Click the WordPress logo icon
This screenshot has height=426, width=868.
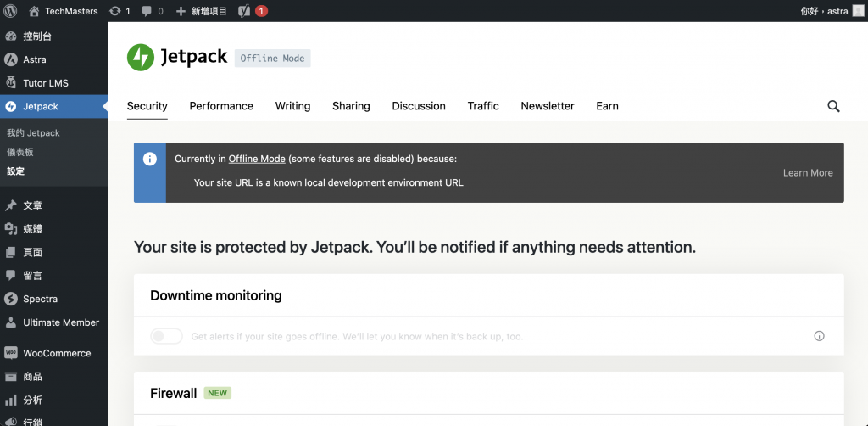coord(10,10)
